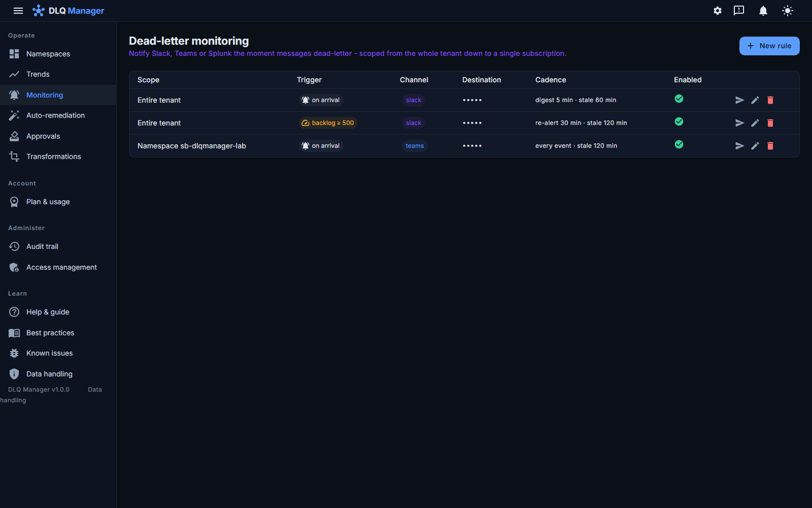Screen dimensions: 812x508
Task: Open Approvals in the sidebar
Action: click(58, 136)
